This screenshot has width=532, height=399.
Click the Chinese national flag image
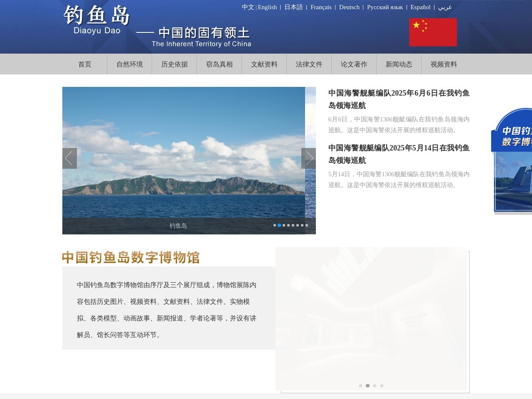click(x=433, y=32)
